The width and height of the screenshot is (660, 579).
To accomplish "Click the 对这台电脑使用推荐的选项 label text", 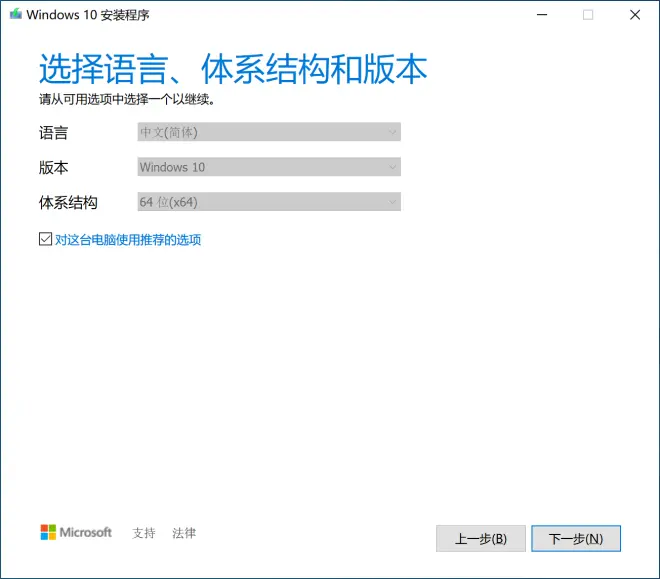I will pyautogui.click(x=128, y=240).
